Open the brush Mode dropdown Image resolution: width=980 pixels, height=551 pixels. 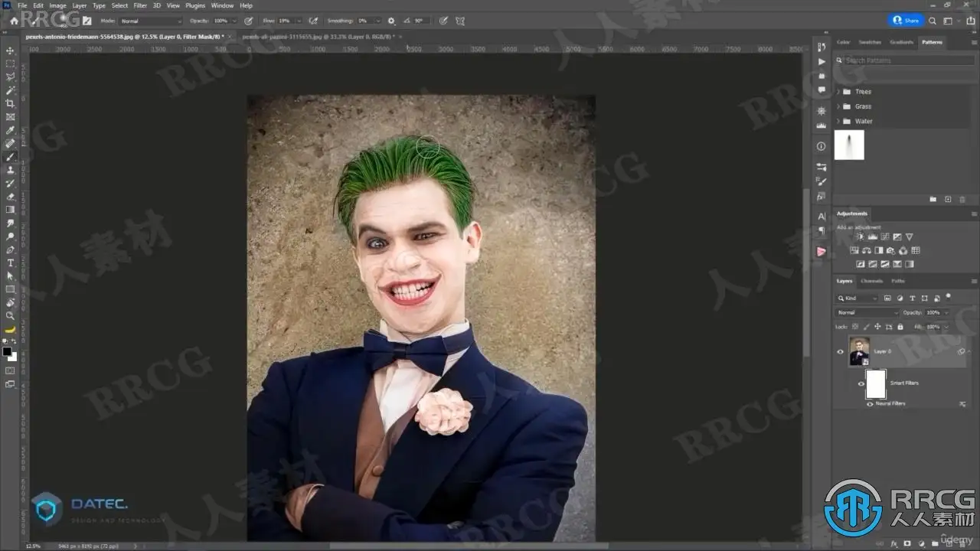tap(151, 21)
